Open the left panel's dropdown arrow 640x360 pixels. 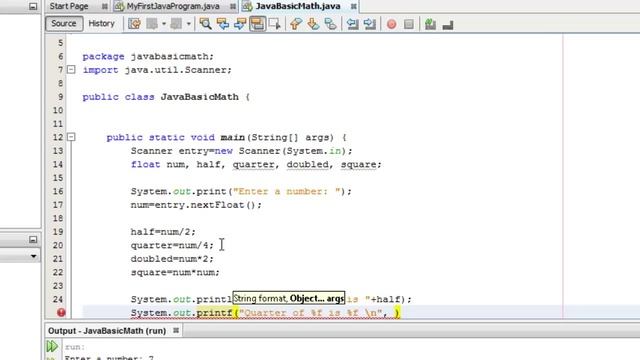click(33, 256)
